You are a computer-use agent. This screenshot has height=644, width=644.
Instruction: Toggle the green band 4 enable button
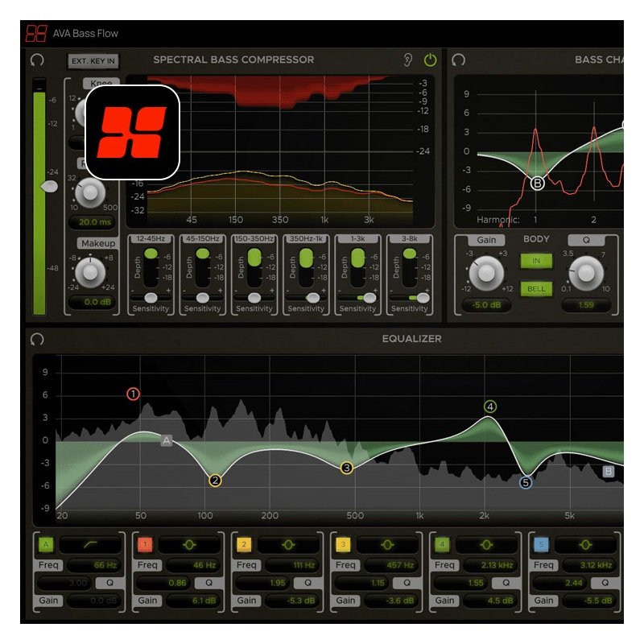(442, 545)
